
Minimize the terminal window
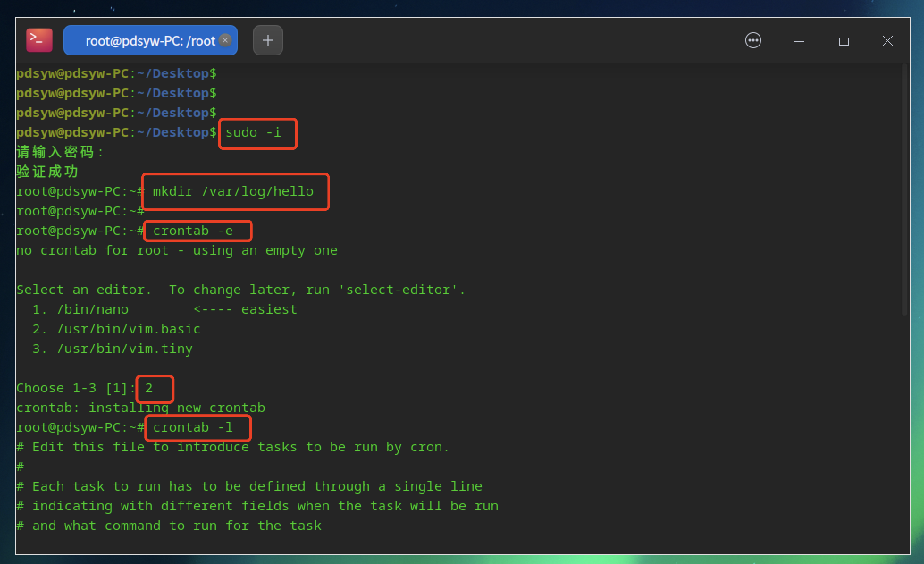[799, 41]
